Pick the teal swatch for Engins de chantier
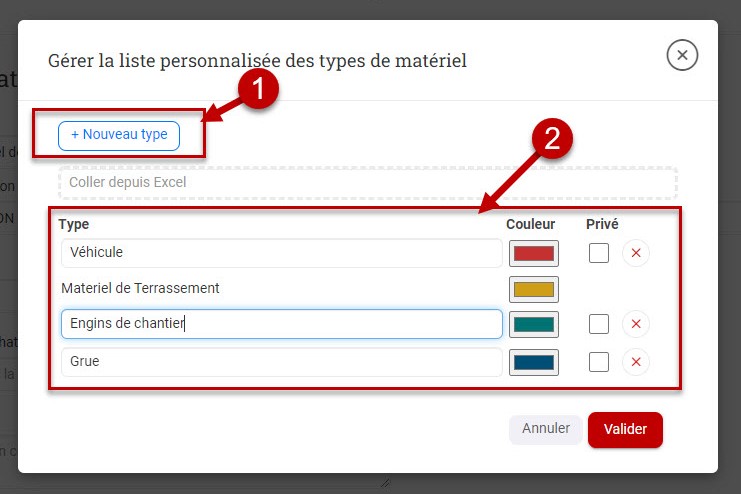Image resolution: width=741 pixels, height=494 pixels. (x=534, y=324)
